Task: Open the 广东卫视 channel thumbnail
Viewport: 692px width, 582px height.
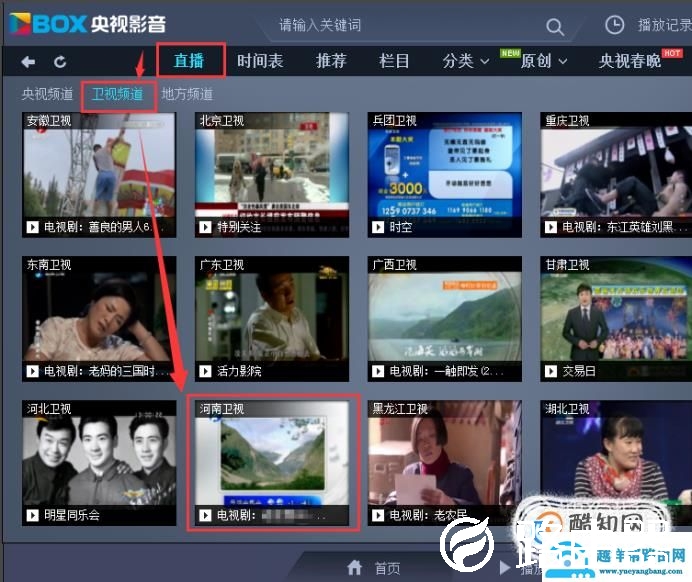Action: [272, 319]
